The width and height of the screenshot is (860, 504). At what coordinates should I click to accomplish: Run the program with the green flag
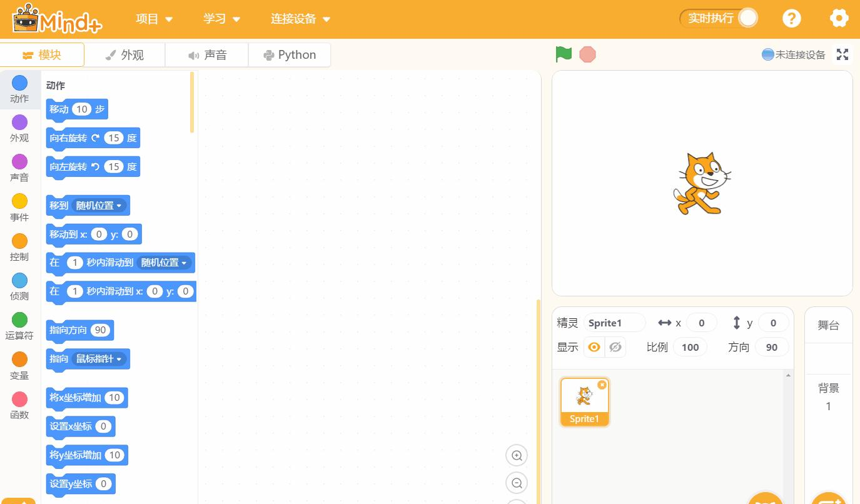[564, 54]
